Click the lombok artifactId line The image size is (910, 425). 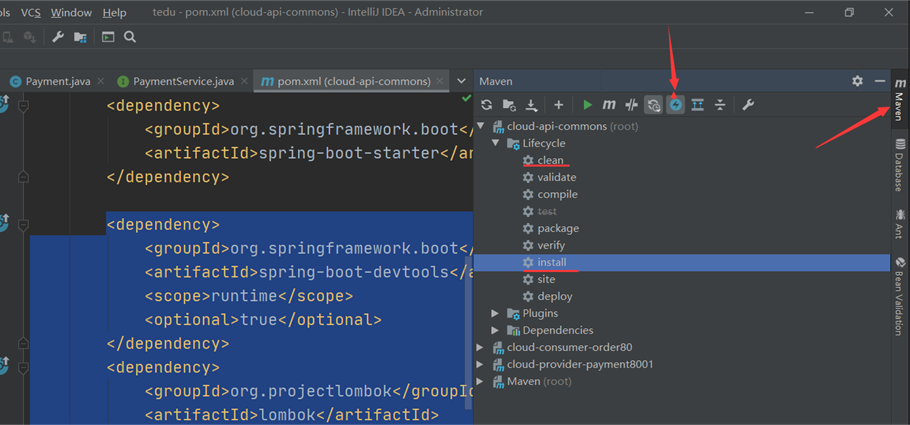point(292,415)
